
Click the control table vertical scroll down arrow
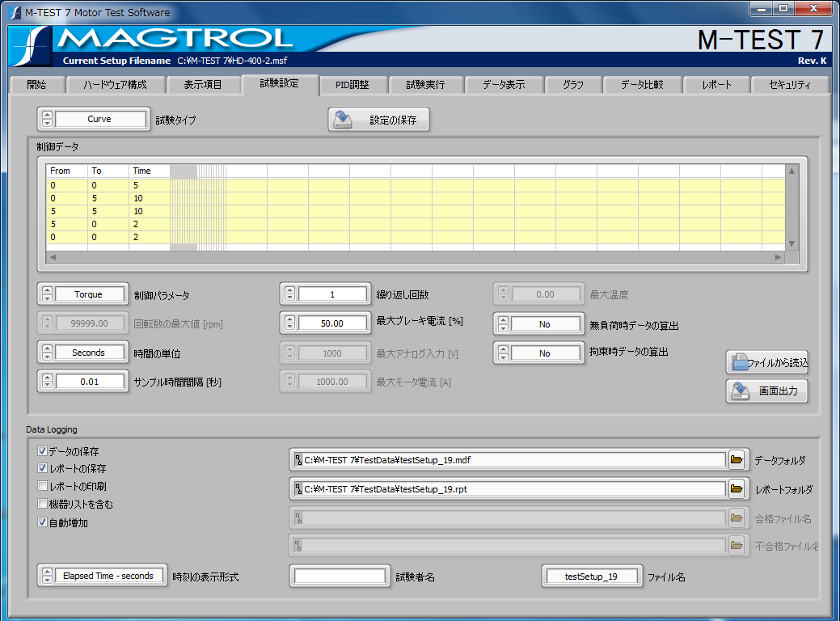[791, 244]
